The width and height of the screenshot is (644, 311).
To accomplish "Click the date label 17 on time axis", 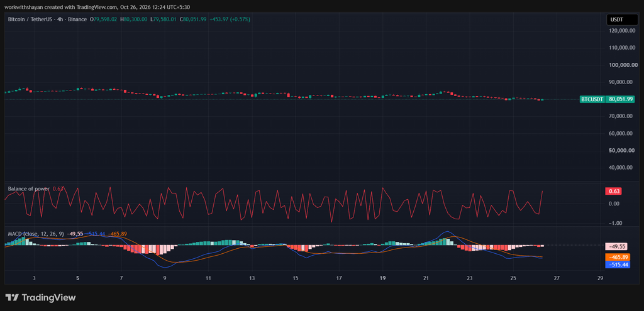I will [339, 278].
